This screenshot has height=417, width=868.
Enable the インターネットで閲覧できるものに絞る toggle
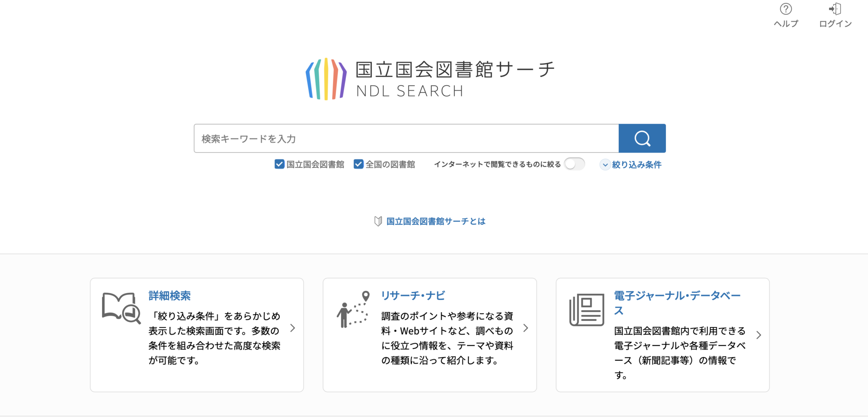point(574,164)
